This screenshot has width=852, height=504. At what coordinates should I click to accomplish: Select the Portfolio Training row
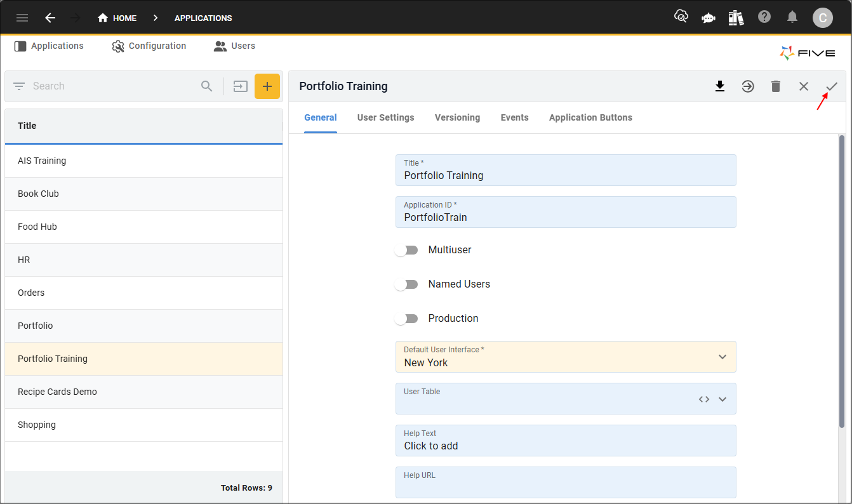pyautogui.click(x=143, y=359)
